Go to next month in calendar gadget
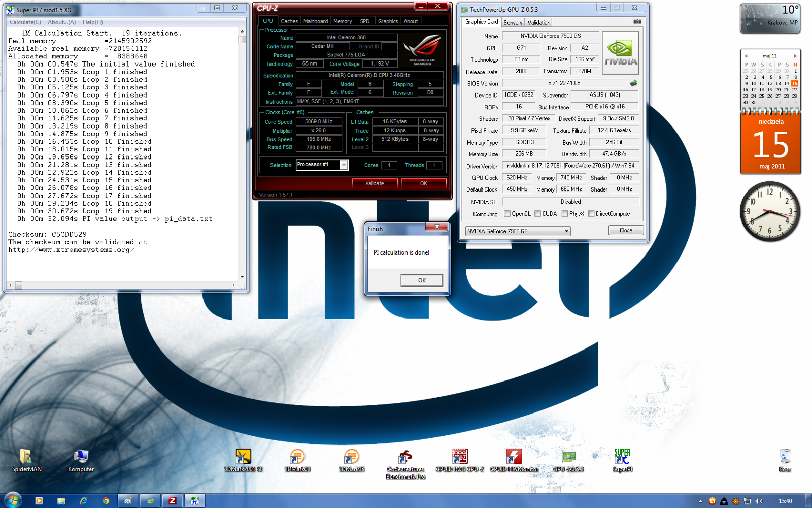Screen dimensions: 812x508 click(x=795, y=56)
